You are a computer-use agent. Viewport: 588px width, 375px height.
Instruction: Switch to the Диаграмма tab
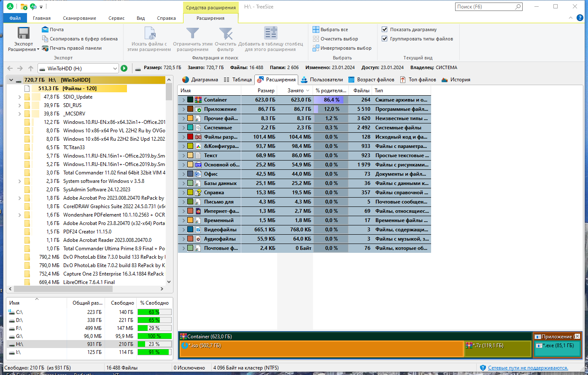point(200,80)
